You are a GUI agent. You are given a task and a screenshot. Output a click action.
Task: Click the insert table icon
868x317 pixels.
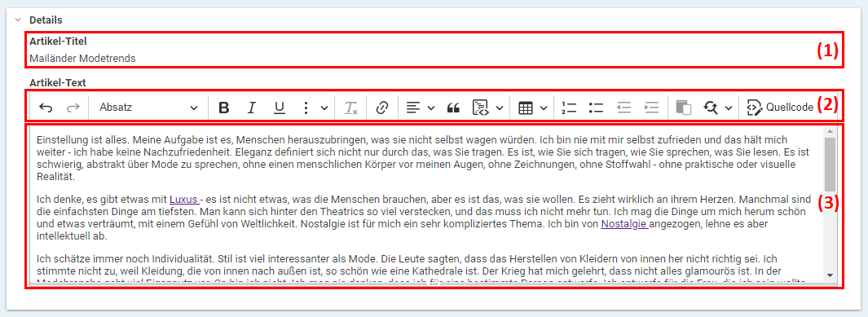point(526,108)
